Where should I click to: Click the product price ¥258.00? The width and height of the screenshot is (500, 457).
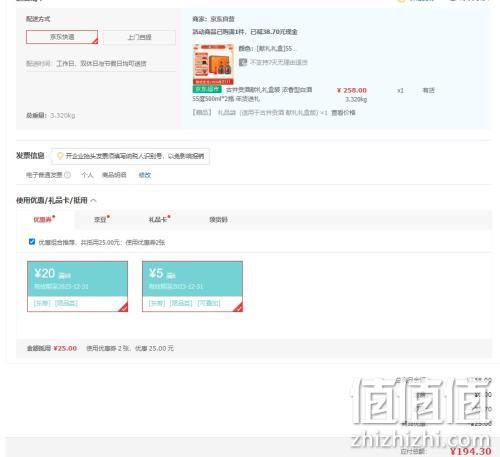pos(352,90)
